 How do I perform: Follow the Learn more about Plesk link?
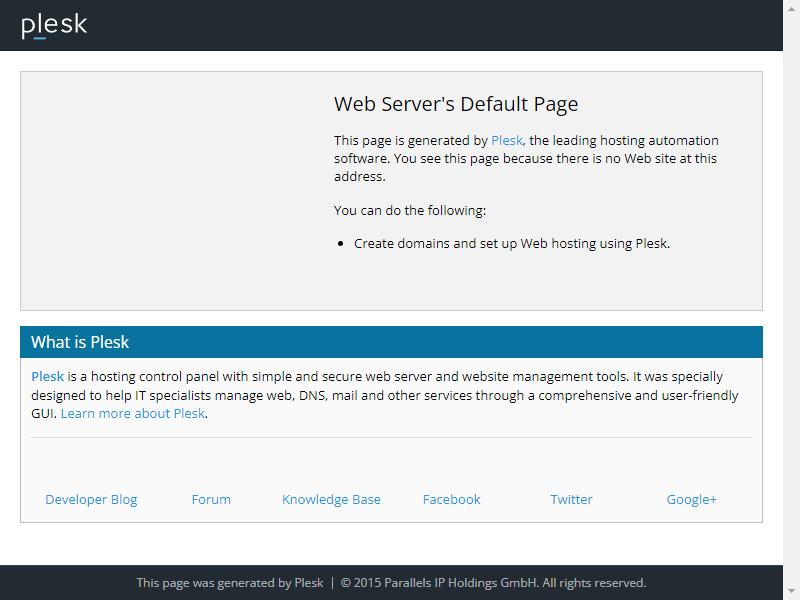133,413
